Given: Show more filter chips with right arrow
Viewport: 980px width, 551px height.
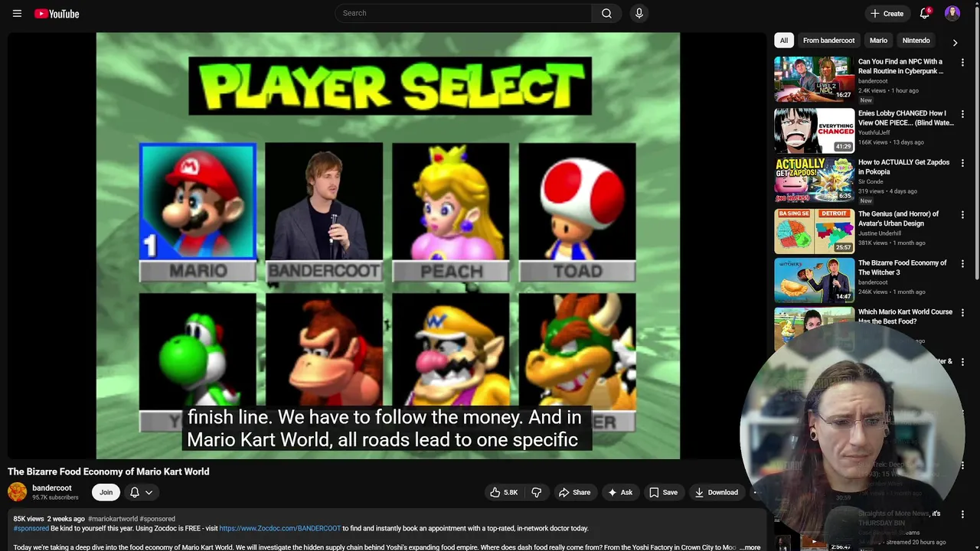Looking at the screenshot, I should 955,42.
